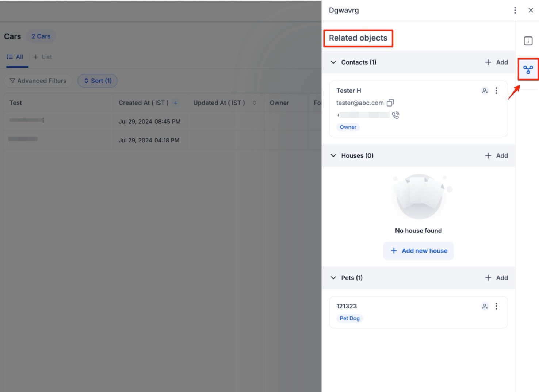Add a related contact
The height and width of the screenshot is (392, 539).
tap(496, 62)
